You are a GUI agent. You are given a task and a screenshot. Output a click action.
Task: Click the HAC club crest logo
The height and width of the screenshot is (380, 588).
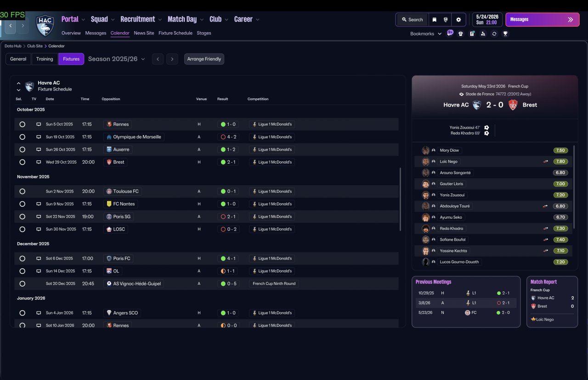(45, 25)
